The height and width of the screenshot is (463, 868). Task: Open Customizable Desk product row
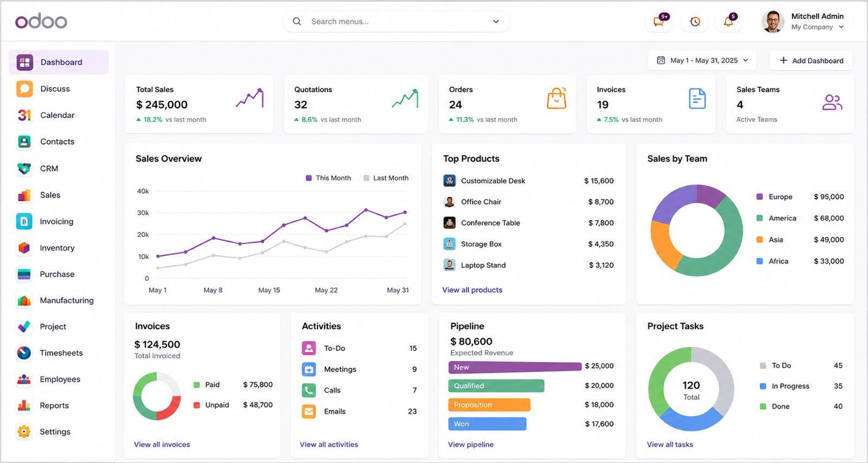[x=528, y=181]
